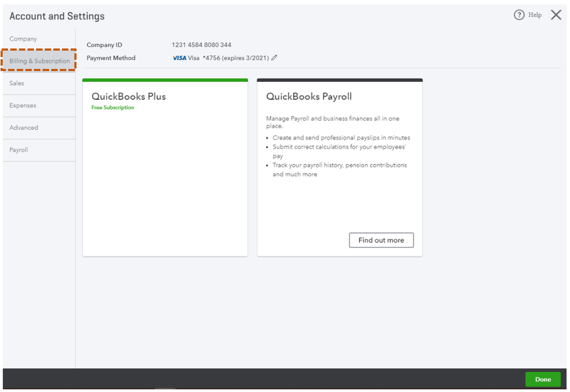Click 'Track your payroll history' bullet text

[x=339, y=170]
